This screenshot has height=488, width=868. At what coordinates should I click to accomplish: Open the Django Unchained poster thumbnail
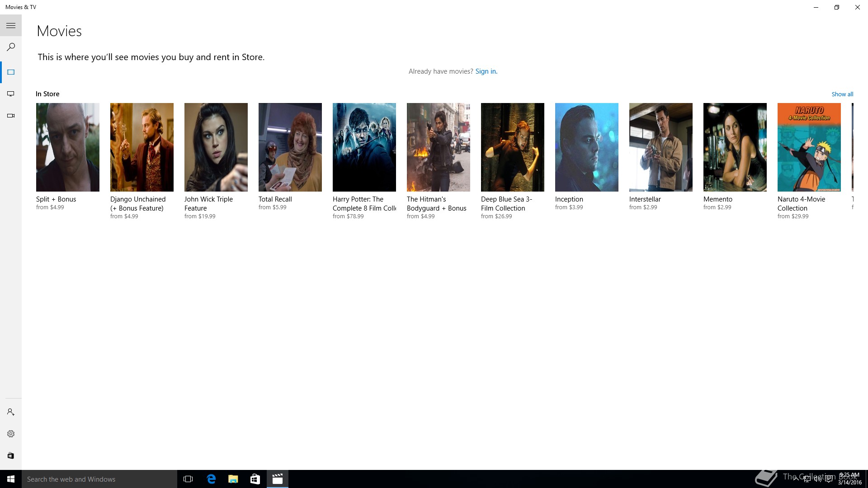[x=142, y=147]
